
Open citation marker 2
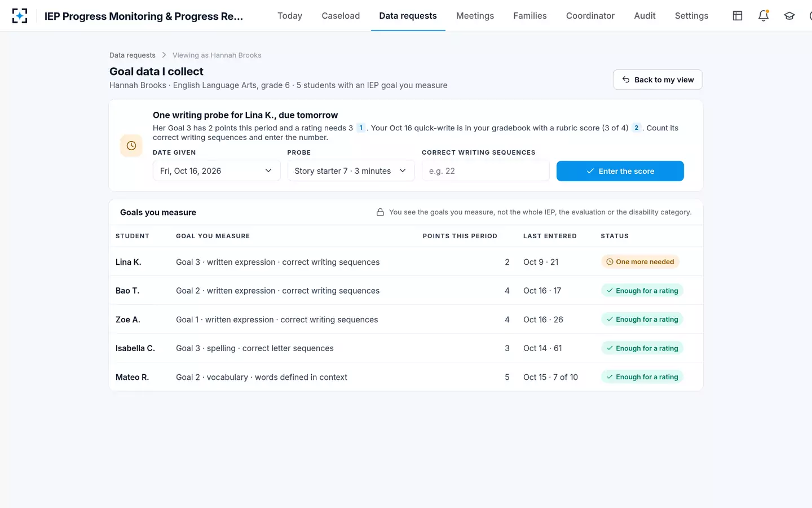[x=637, y=128]
